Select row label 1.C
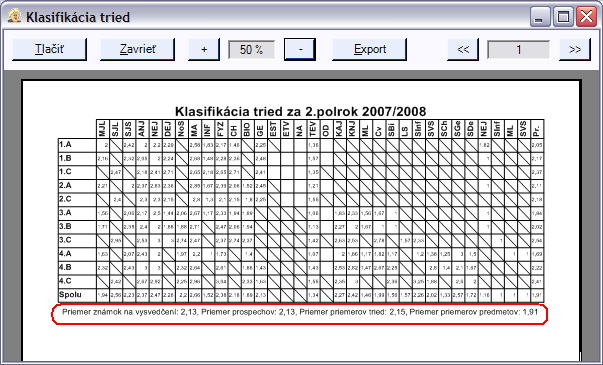The width and height of the screenshot is (603, 365). pos(77,172)
